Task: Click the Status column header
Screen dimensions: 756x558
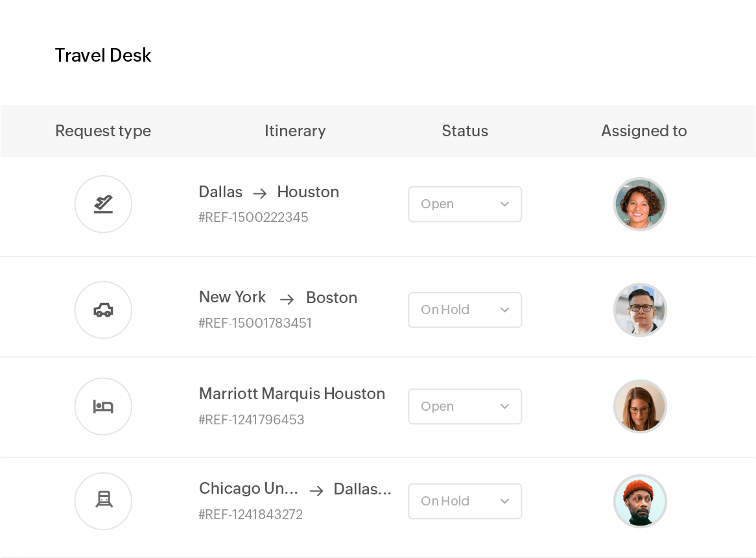Action: pyautogui.click(x=465, y=131)
